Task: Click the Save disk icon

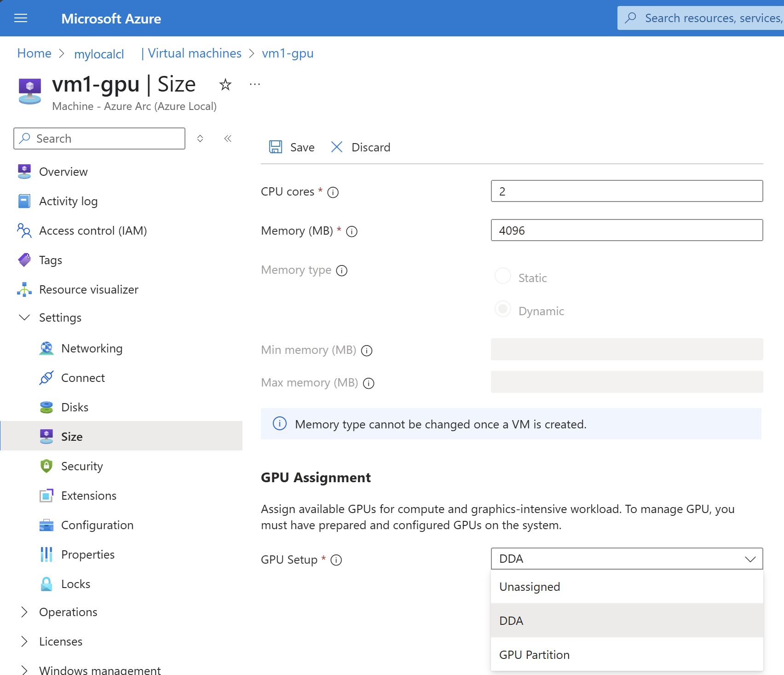Action: pos(275,147)
